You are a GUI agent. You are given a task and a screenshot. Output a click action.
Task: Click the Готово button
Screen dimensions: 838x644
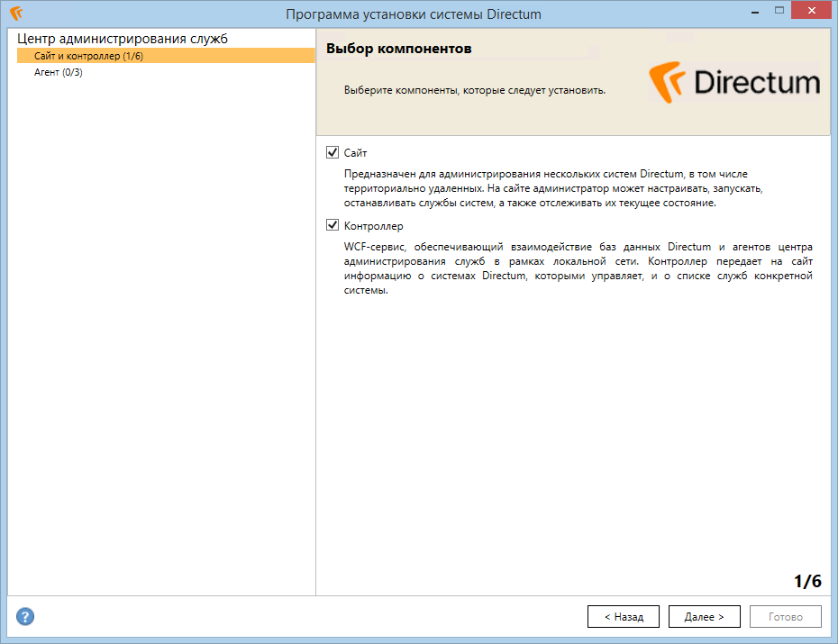click(786, 617)
